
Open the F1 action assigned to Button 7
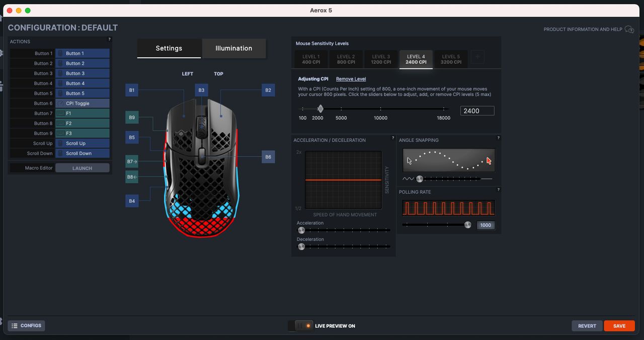tap(83, 114)
